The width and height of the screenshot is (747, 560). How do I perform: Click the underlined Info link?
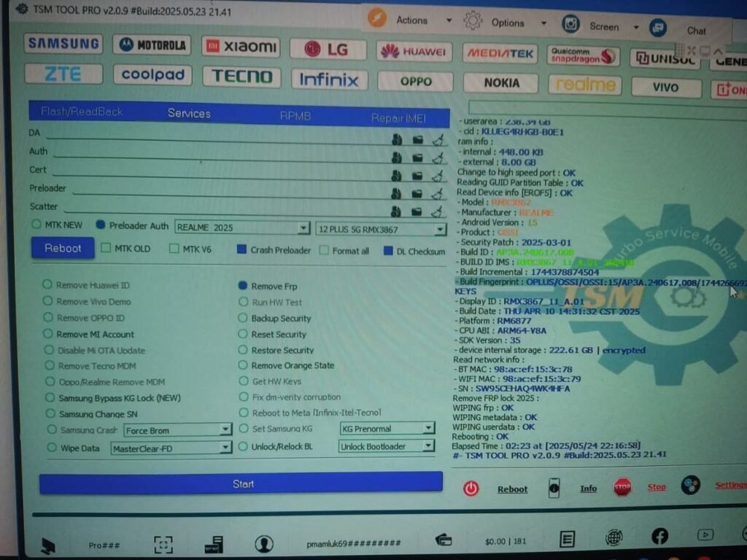point(589,488)
